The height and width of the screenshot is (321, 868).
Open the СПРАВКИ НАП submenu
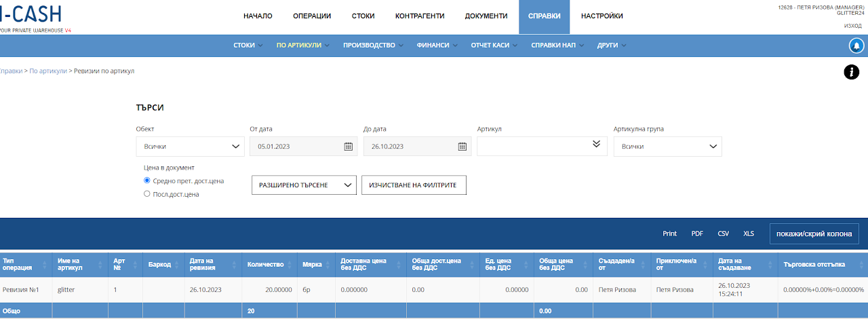click(558, 45)
